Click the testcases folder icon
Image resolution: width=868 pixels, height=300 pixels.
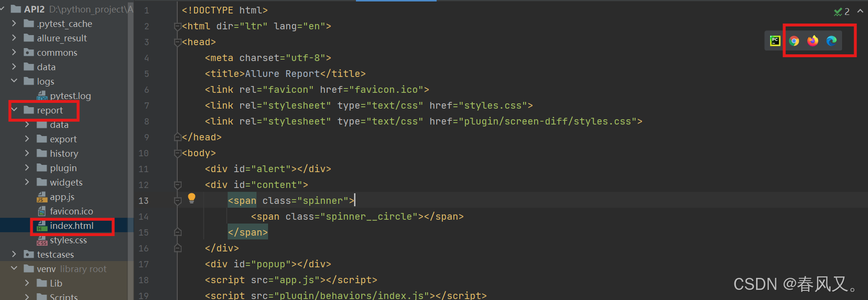pos(29,254)
